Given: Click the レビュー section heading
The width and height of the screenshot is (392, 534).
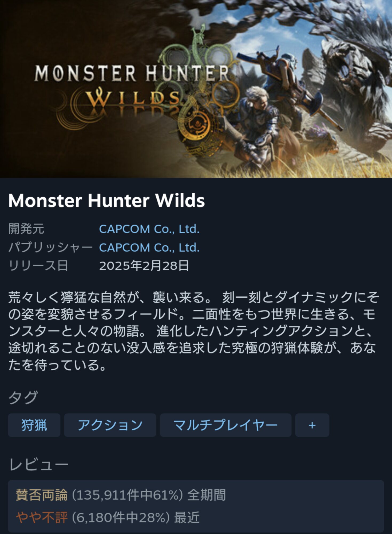Looking at the screenshot, I should tap(38, 465).
